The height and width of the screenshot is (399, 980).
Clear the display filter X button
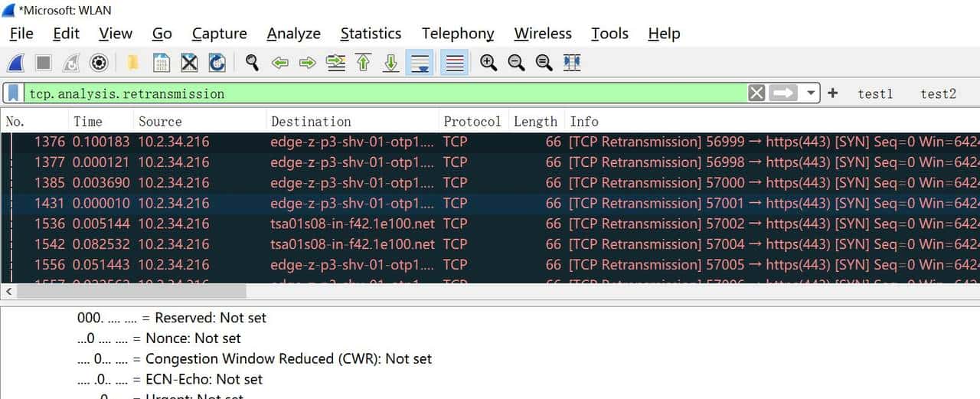756,93
